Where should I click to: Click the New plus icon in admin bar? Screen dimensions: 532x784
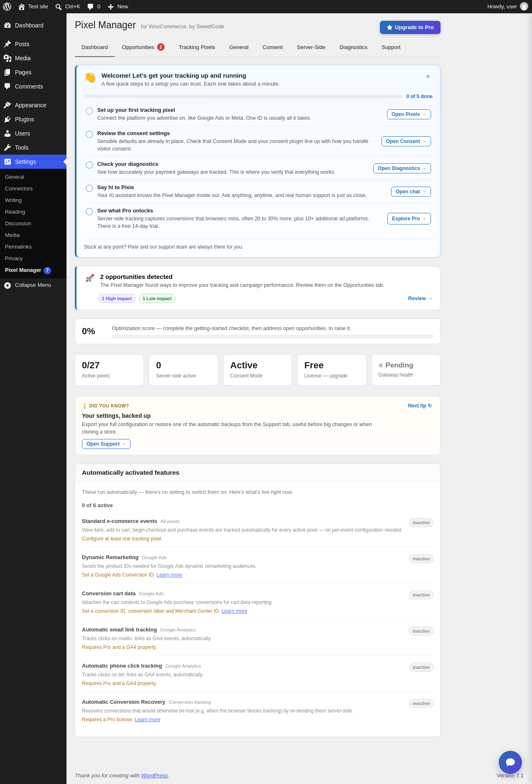(111, 7)
